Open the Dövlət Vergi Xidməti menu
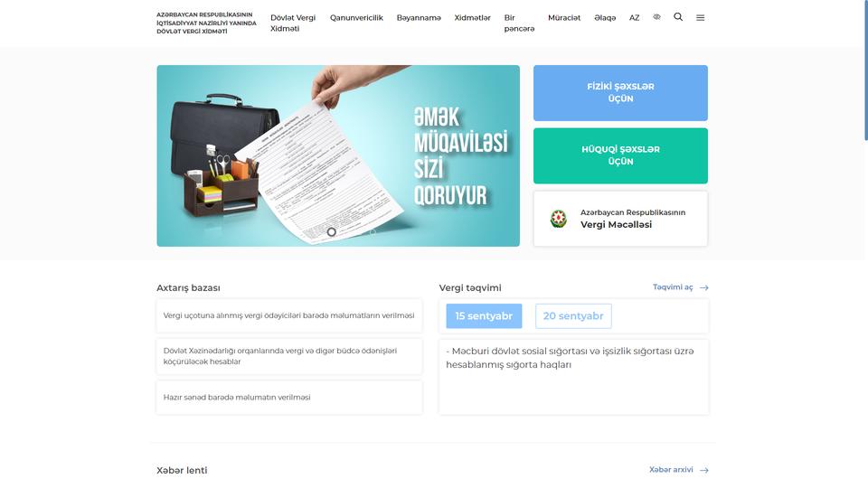This screenshot has height=488, width=868. [x=293, y=23]
